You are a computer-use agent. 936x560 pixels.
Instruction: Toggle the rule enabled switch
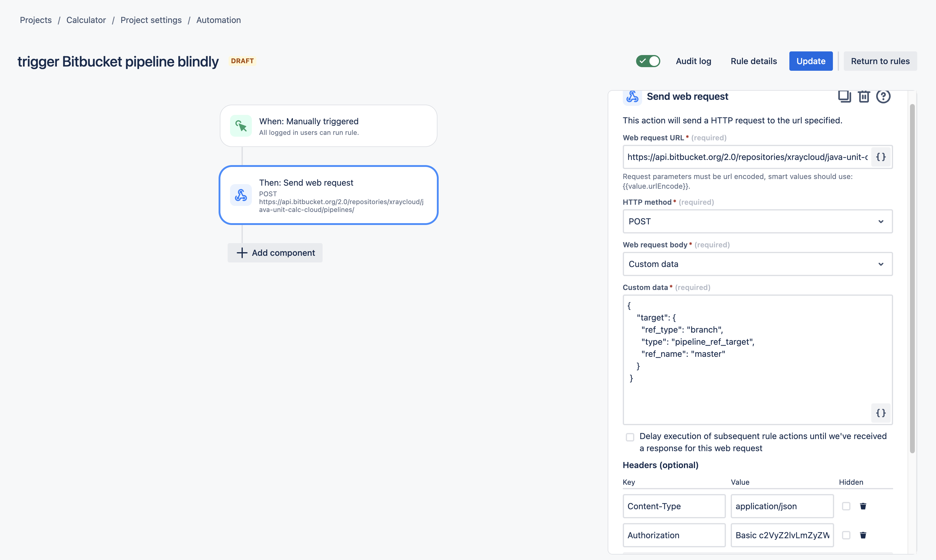[648, 61]
